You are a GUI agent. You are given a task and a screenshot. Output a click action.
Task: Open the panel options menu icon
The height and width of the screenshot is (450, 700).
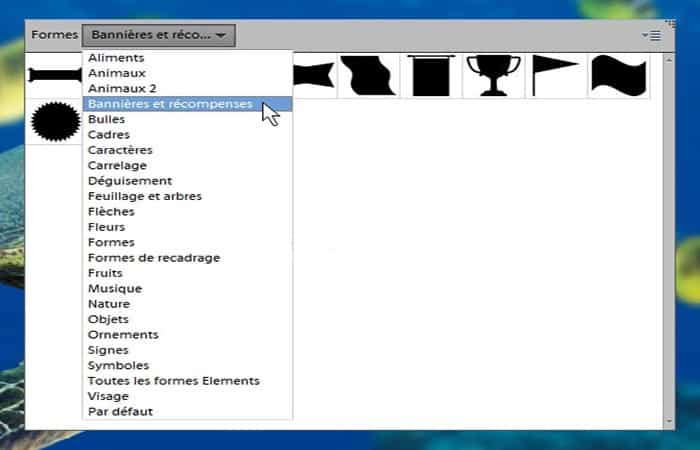point(652,35)
